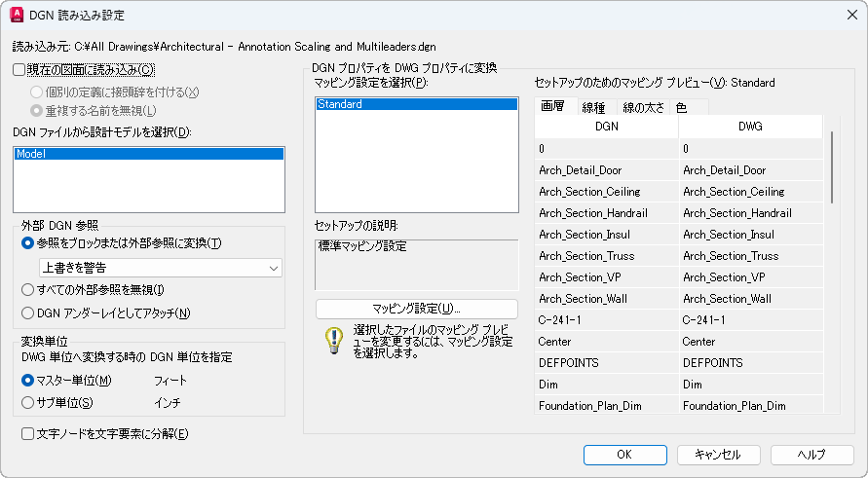This screenshot has width=868, height=478.
Task: Switch to the 線の太さ tab
Action: tap(643, 107)
